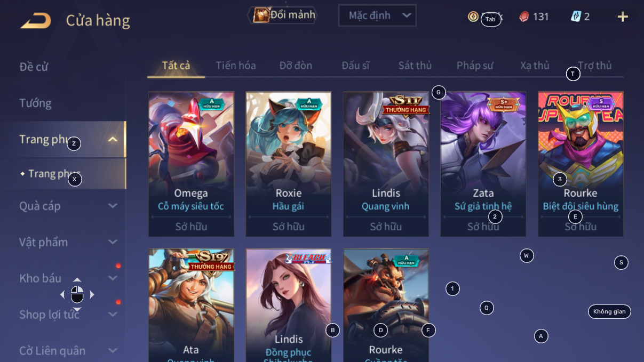Click the red ruby currency icon
This screenshot has width=644, height=362.
[x=524, y=17]
